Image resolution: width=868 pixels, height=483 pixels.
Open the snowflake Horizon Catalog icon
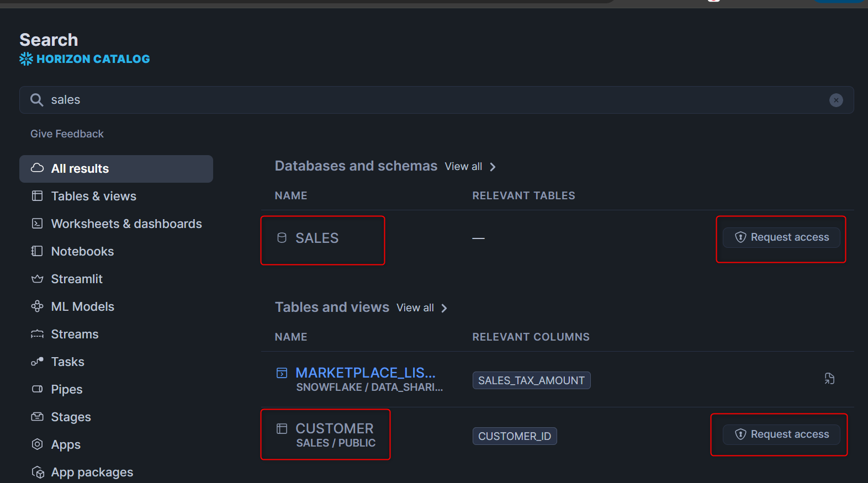[26, 59]
